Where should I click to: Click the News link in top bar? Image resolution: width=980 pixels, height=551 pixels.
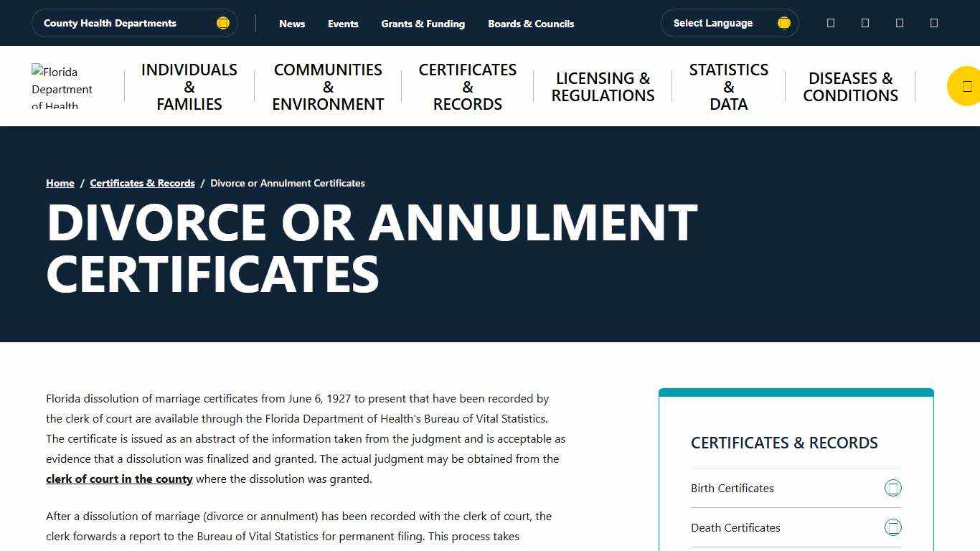(292, 24)
